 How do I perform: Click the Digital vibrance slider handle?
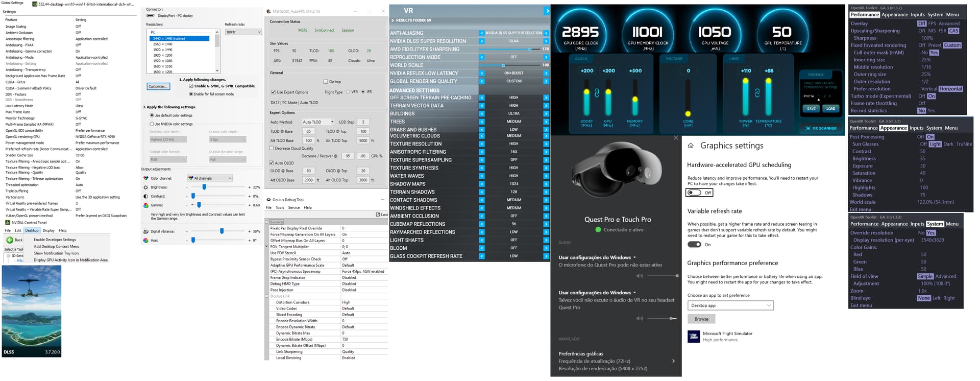pos(222,231)
